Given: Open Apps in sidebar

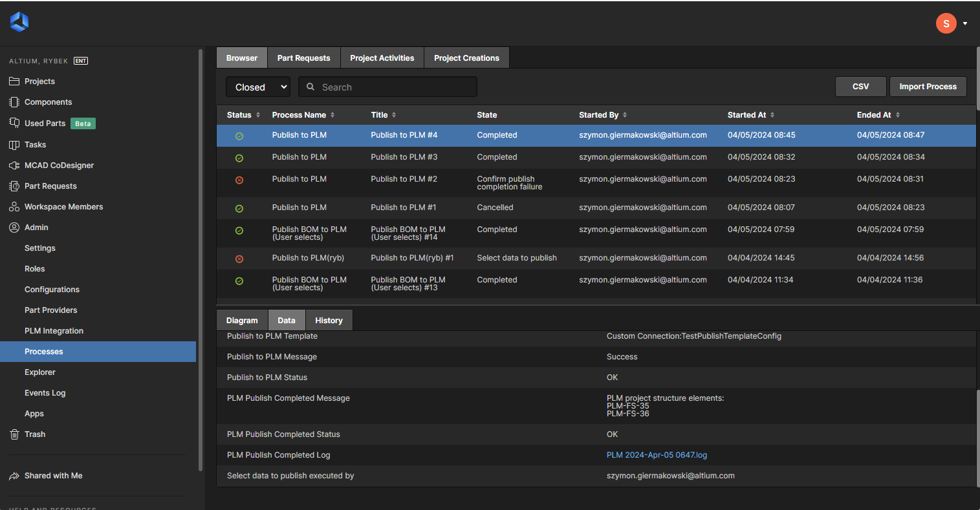Looking at the screenshot, I should click(x=34, y=414).
